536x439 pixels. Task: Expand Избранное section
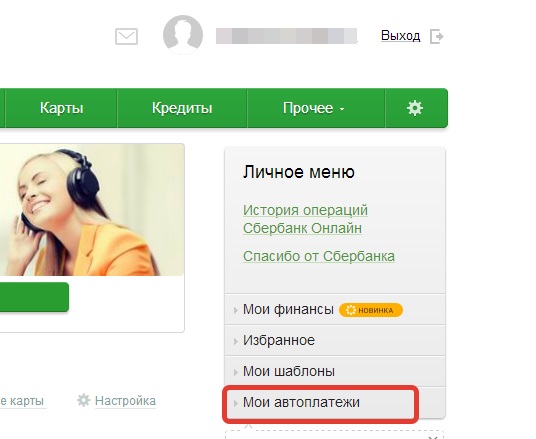[x=335, y=341]
